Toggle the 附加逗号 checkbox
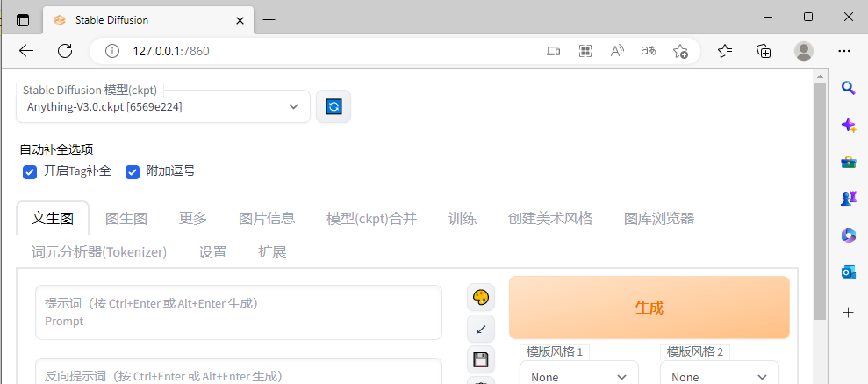This screenshot has width=868, height=384. tap(133, 171)
